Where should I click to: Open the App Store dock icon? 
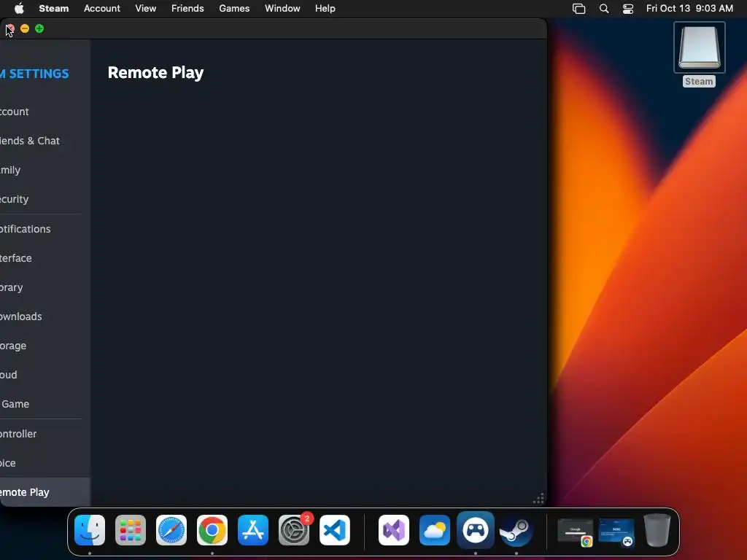(x=253, y=530)
